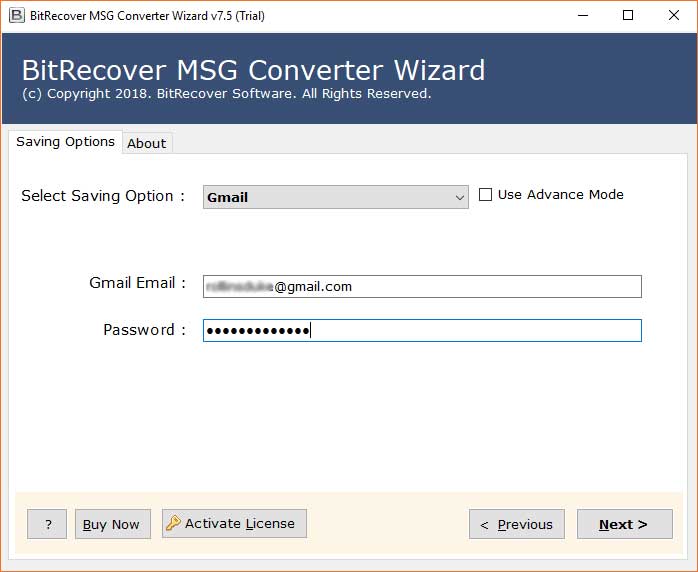The image size is (698, 572).
Task: Select the Saving Options tab
Action: pos(65,142)
